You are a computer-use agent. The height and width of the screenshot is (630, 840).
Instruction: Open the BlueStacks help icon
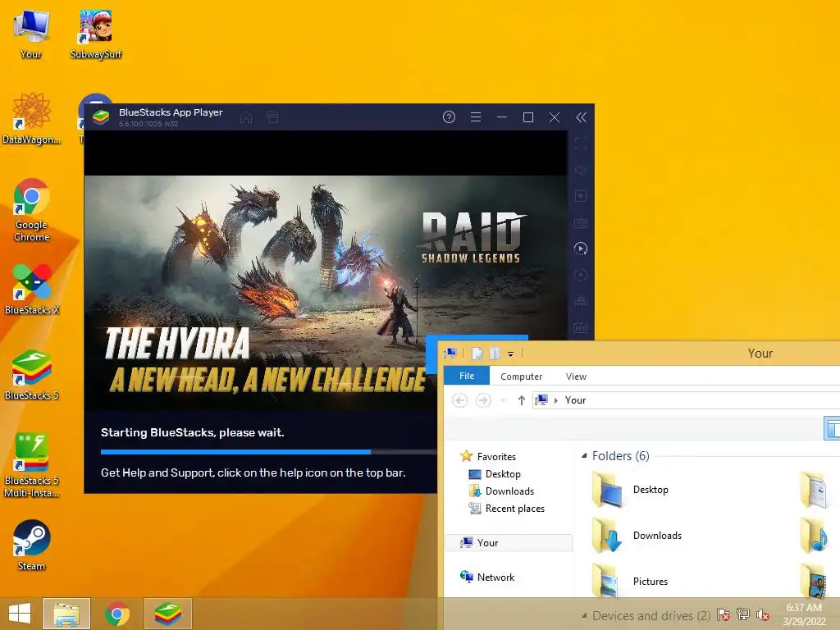(449, 116)
